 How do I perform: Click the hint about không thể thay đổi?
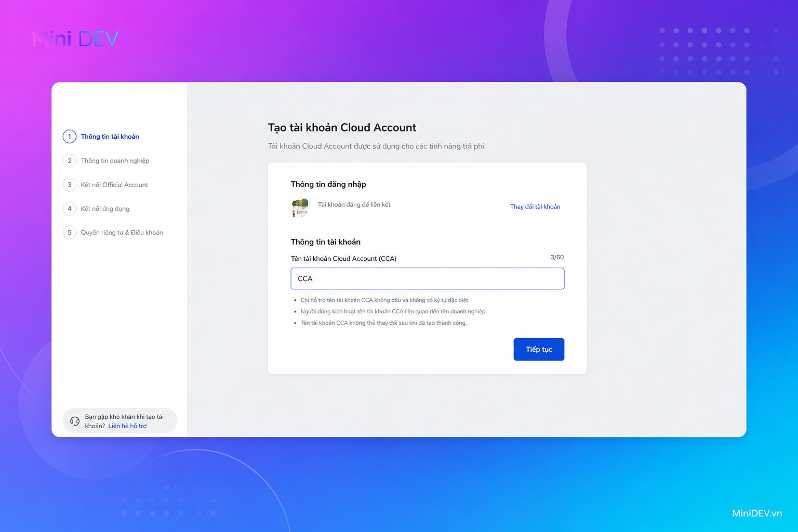pos(383,323)
